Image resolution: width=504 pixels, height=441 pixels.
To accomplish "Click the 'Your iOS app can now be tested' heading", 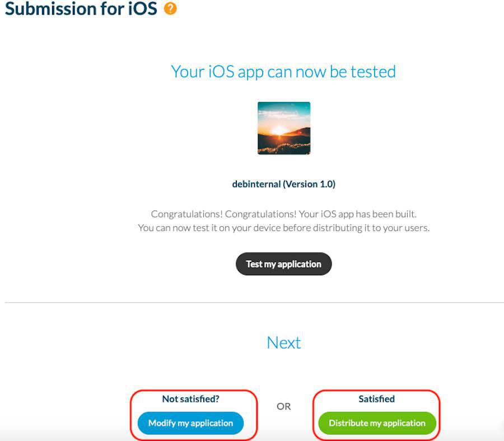I will (x=283, y=72).
